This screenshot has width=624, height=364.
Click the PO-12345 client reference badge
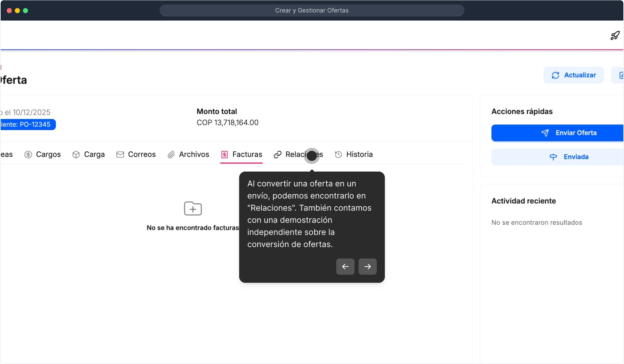coord(28,125)
